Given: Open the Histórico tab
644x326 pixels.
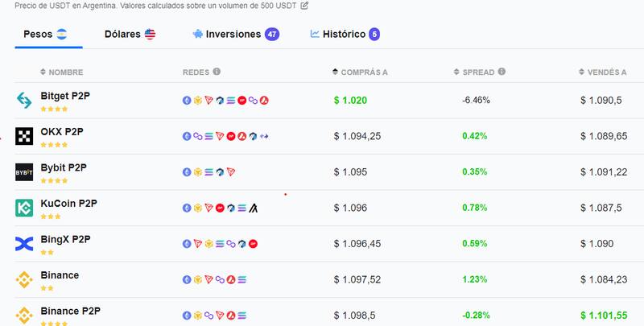Looking at the screenshot, I should pyautogui.click(x=345, y=35).
